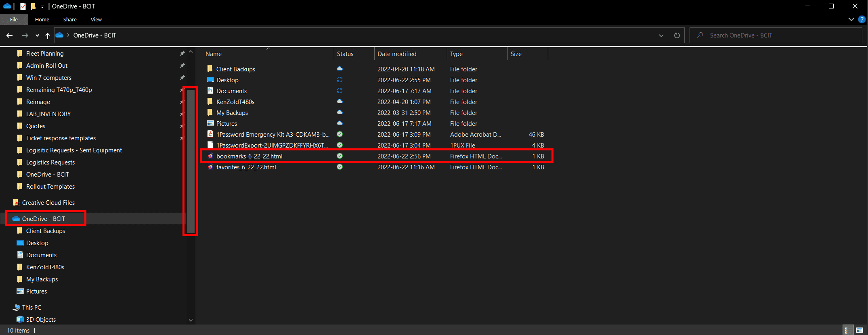Screen dimensions: 868x335
Task: Expand the ribbon with the chevron
Action: click(x=851, y=19)
